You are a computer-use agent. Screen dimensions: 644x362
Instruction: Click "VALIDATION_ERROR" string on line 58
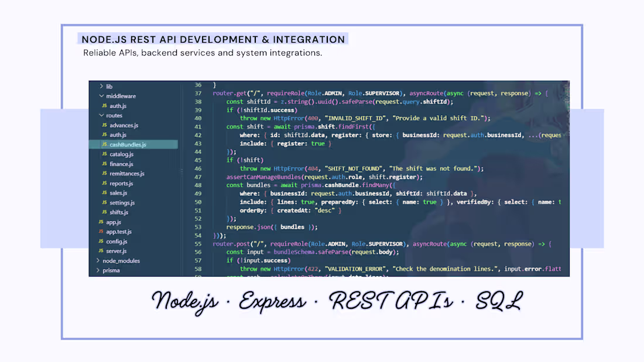click(x=355, y=269)
